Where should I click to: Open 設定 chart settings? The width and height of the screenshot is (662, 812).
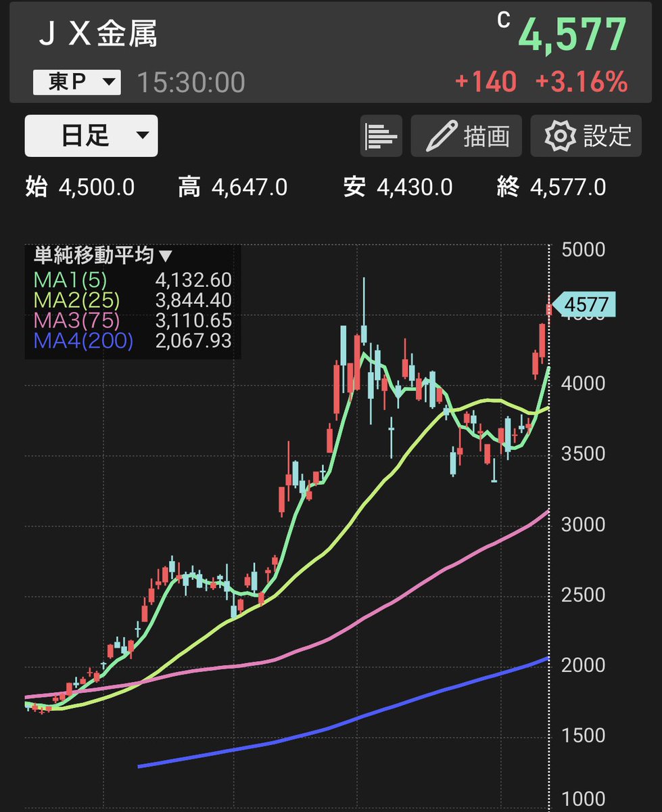586,136
